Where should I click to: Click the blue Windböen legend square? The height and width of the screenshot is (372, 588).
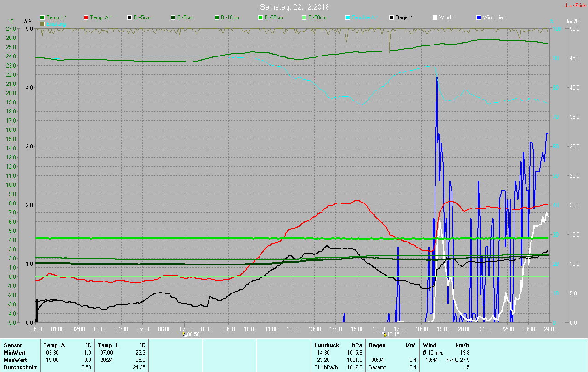tap(479, 17)
